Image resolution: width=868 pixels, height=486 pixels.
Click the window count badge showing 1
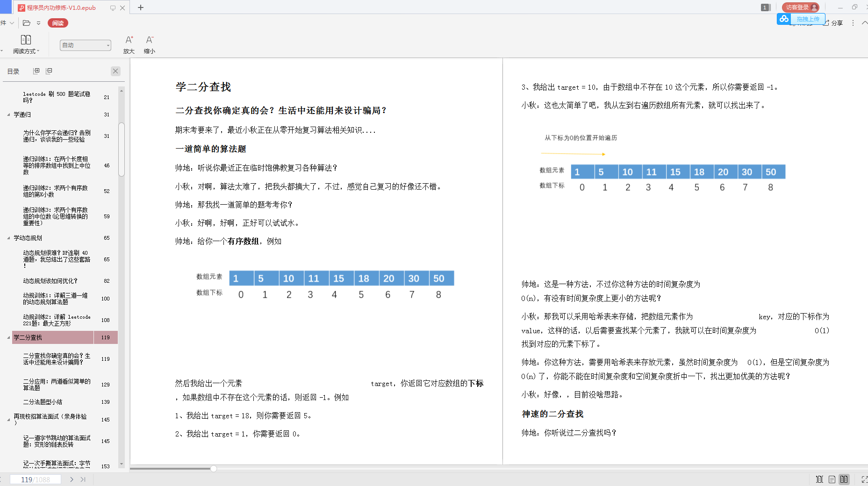point(765,7)
